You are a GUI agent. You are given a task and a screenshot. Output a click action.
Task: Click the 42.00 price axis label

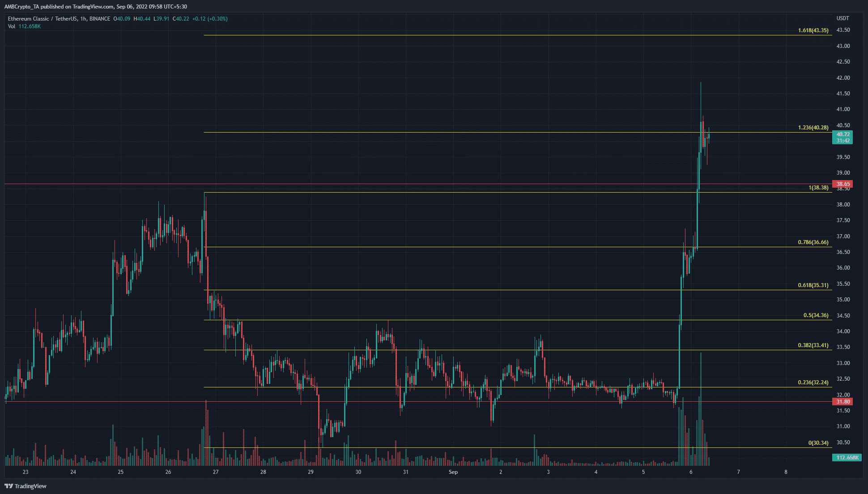pos(843,78)
